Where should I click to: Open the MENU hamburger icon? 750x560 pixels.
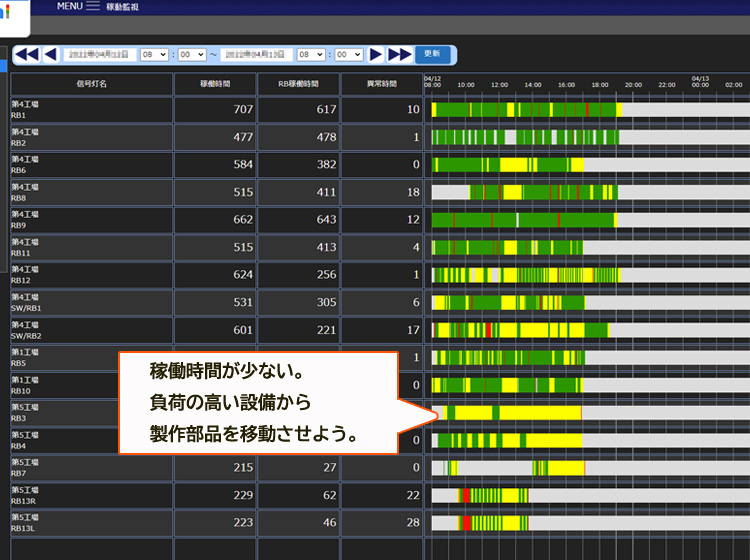click(93, 6)
